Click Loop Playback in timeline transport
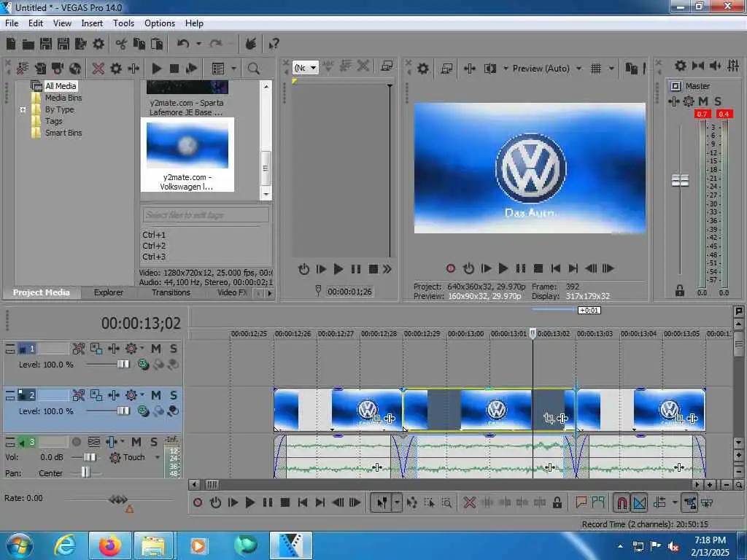747x560 pixels. [215, 502]
